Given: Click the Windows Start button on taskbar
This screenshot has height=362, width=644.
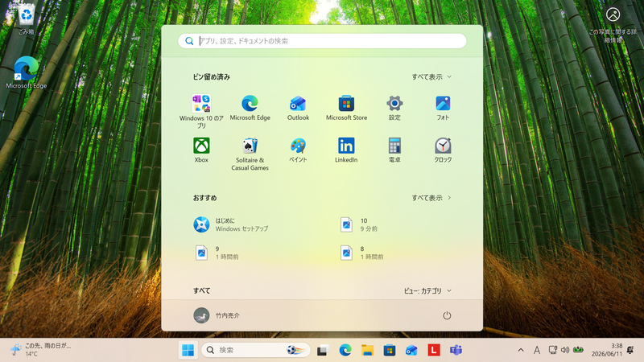Looking at the screenshot, I should (188, 350).
